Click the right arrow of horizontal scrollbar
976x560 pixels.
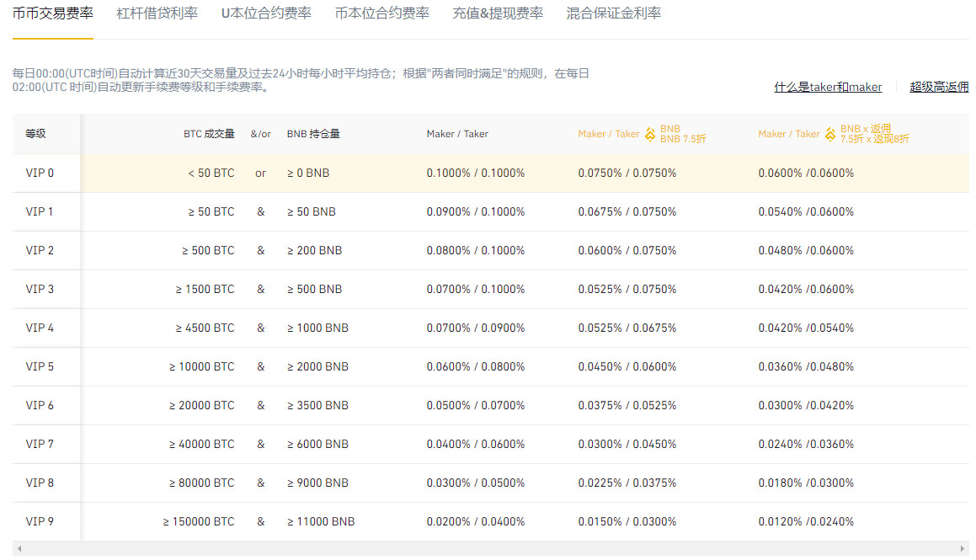(x=964, y=549)
